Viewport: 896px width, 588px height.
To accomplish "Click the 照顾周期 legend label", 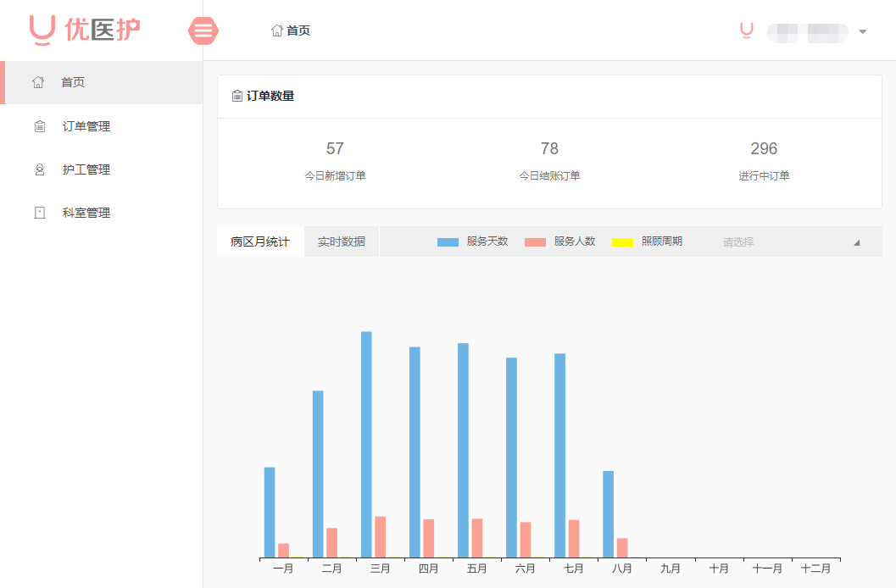I will (x=662, y=241).
